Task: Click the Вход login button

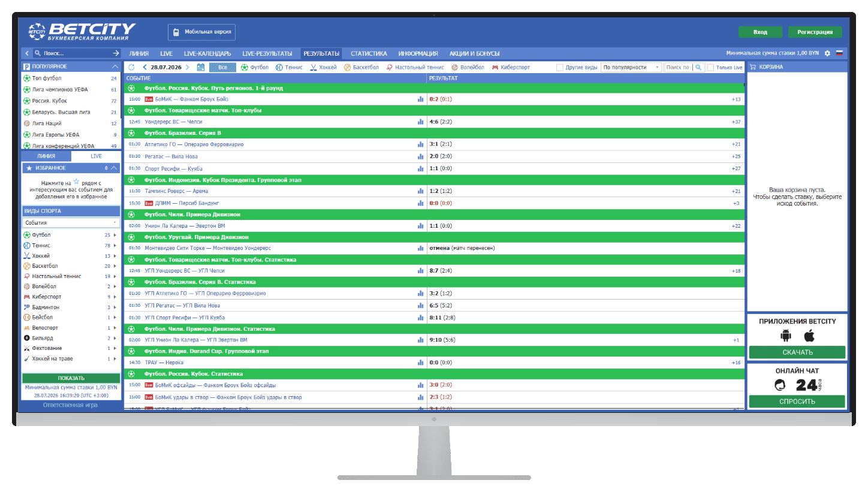Action: (x=761, y=32)
